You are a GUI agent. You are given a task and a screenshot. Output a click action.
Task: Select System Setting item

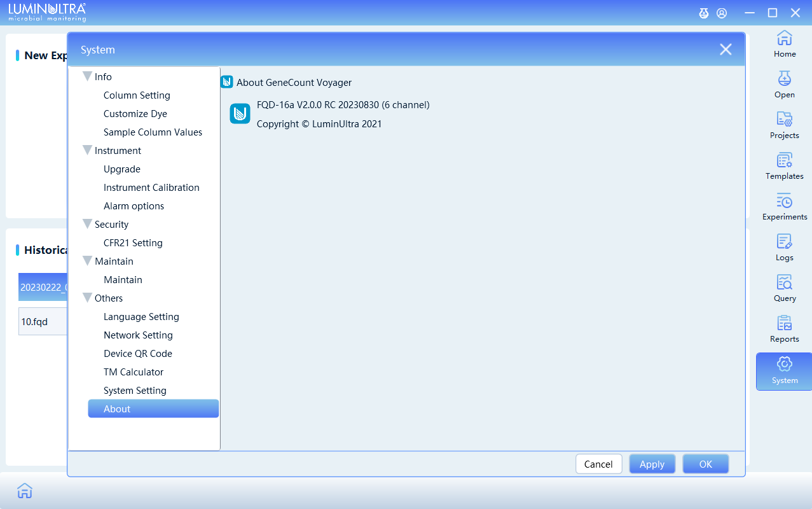[x=135, y=391]
